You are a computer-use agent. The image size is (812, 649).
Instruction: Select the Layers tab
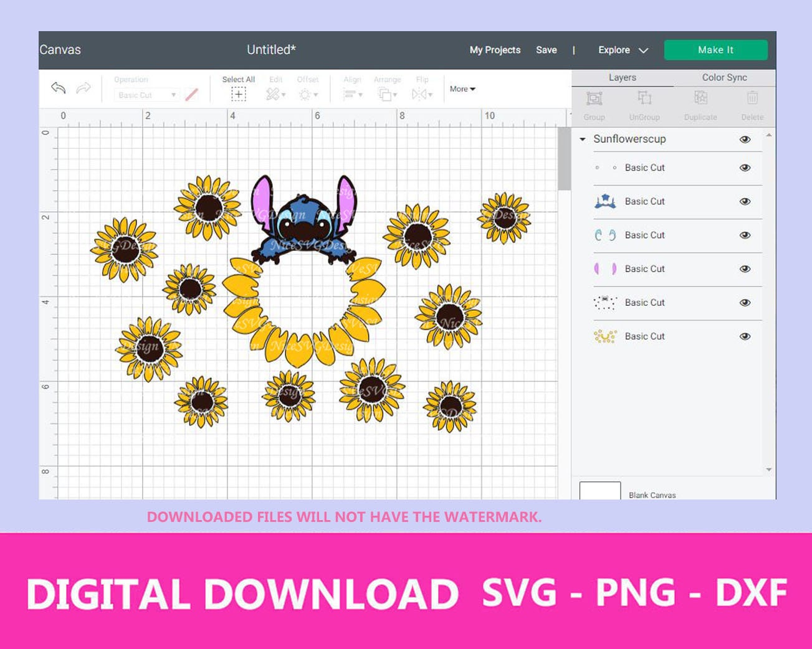(622, 77)
